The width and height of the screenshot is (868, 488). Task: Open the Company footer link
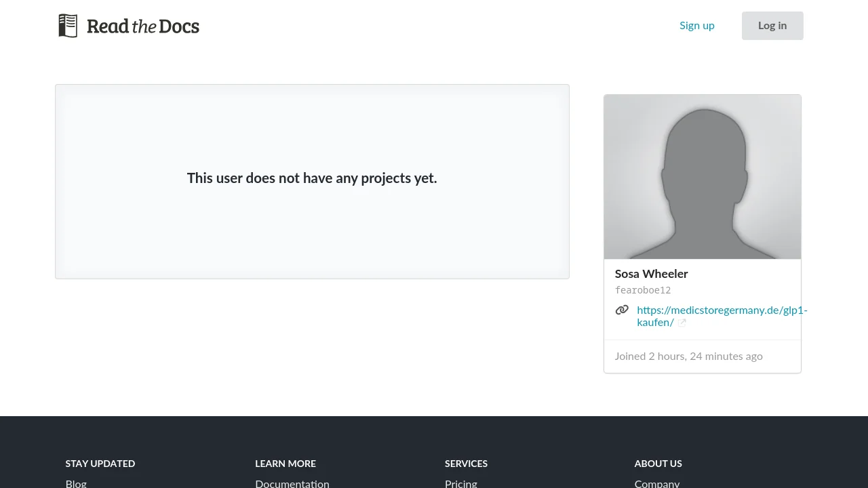[x=656, y=483]
